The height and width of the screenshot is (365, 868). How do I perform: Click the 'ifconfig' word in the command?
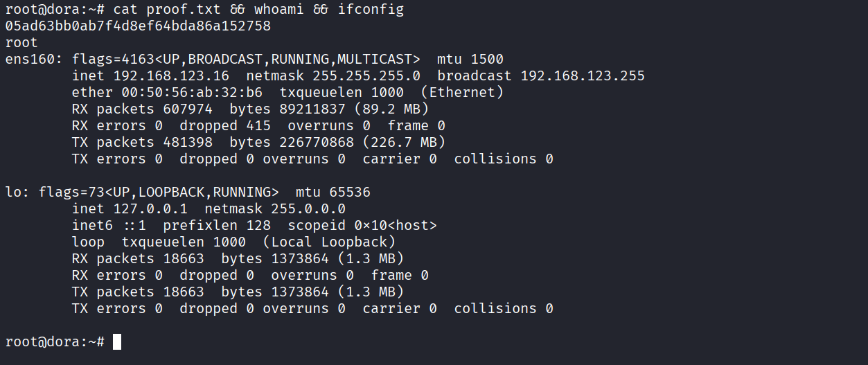tap(371, 10)
